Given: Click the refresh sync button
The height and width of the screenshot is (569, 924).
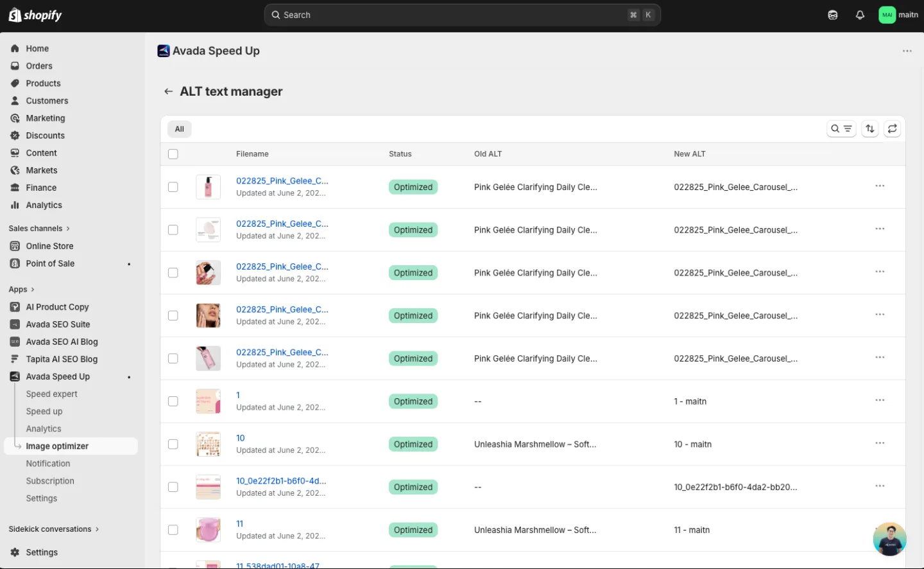Looking at the screenshot, I should tap(893, 128).
